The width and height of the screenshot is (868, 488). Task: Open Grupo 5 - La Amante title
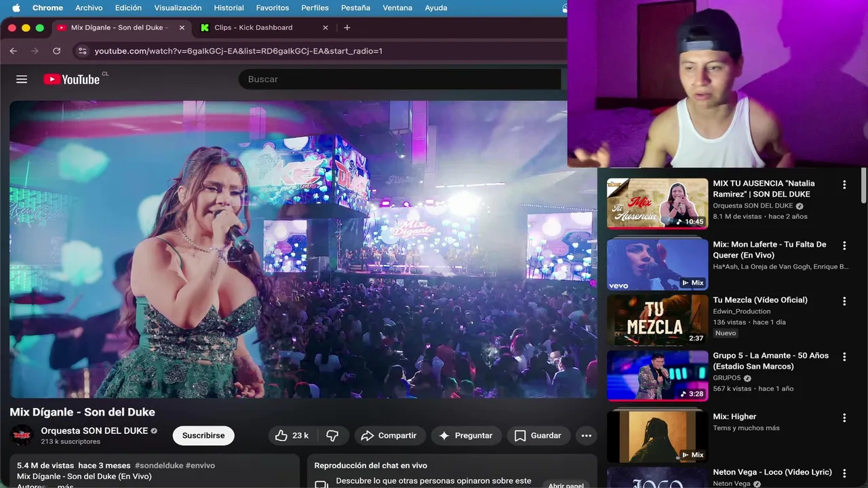[771, 361]
